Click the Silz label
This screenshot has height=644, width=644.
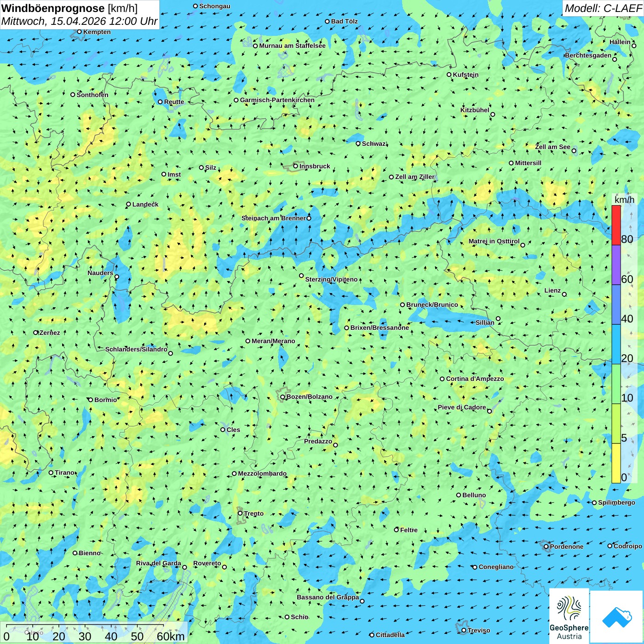tap(211, 167)
